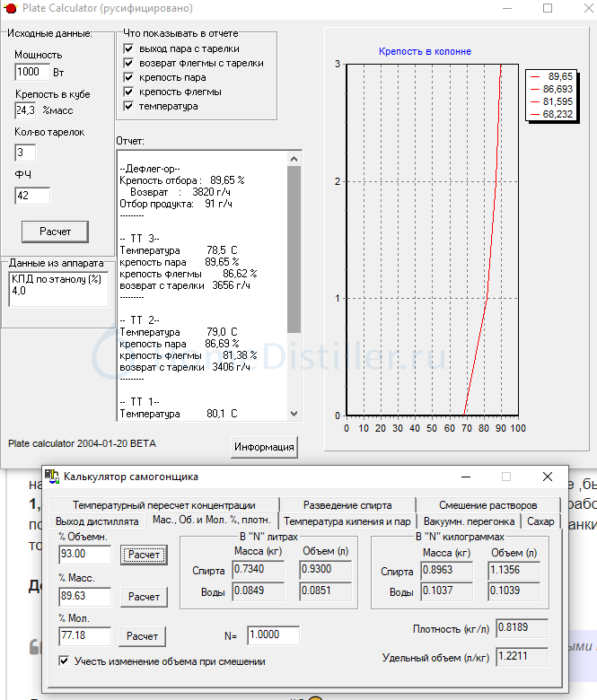Toggle the 'выход пара с тарелки' checkbox
This screenshot has width=597, height=700.
128,48
